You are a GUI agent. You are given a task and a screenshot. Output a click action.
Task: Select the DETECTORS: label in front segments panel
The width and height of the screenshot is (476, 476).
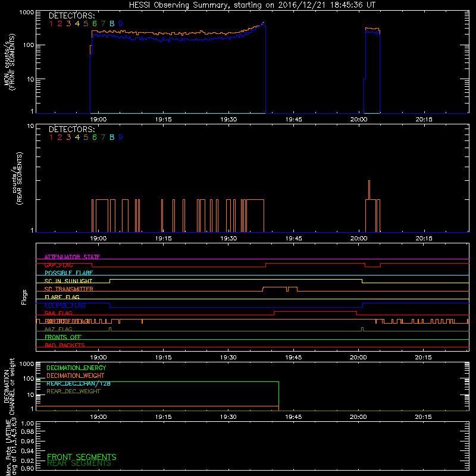tap(71, 15)
